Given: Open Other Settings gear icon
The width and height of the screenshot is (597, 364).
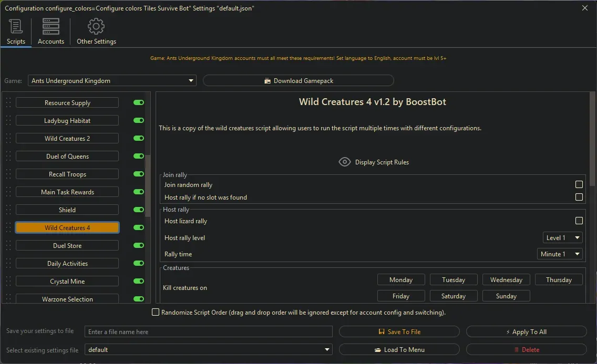Looking at the screenshot, I should point(96,26).
